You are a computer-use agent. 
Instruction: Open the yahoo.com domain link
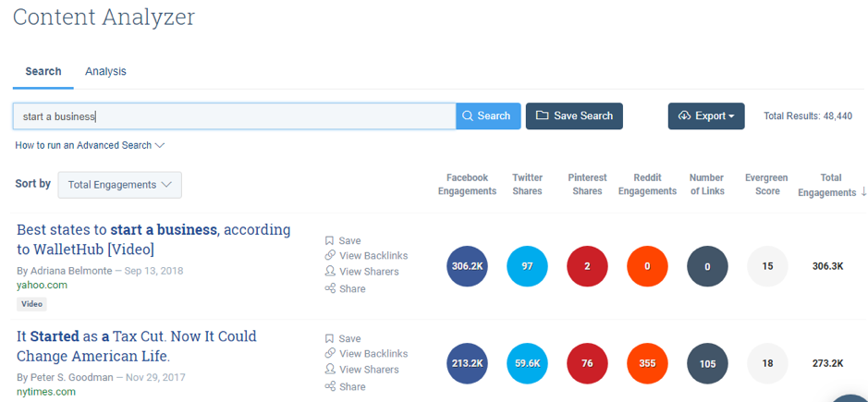tap(43, 286)
